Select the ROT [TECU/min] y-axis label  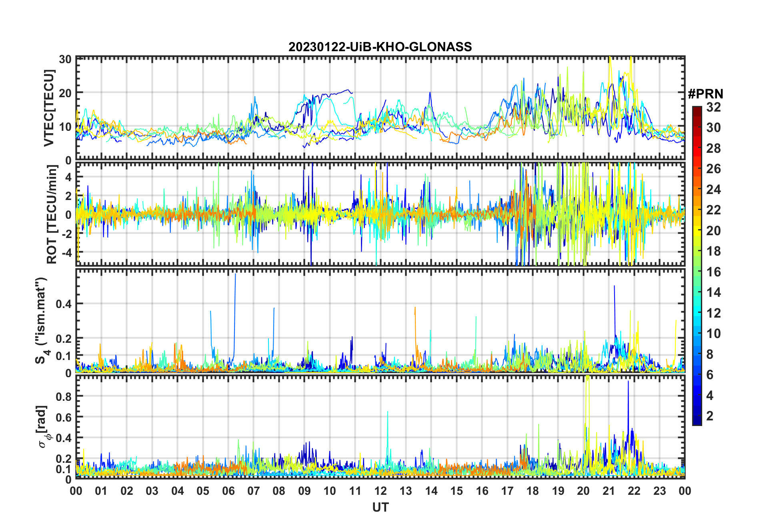pyautogui.click(x=52, y=214)
